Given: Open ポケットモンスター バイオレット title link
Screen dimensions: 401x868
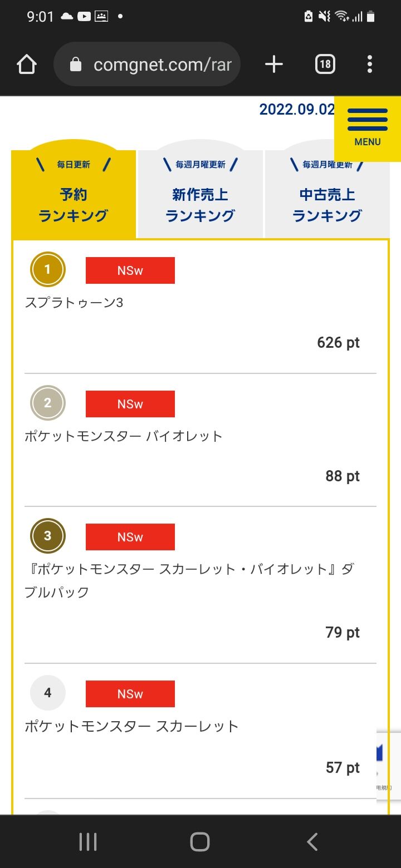Looking at the screenshot, I should coord(124,436).
